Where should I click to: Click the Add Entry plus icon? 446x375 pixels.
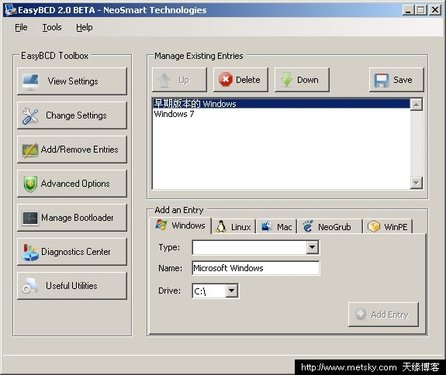pyautogui.click(x=360, y=314)
